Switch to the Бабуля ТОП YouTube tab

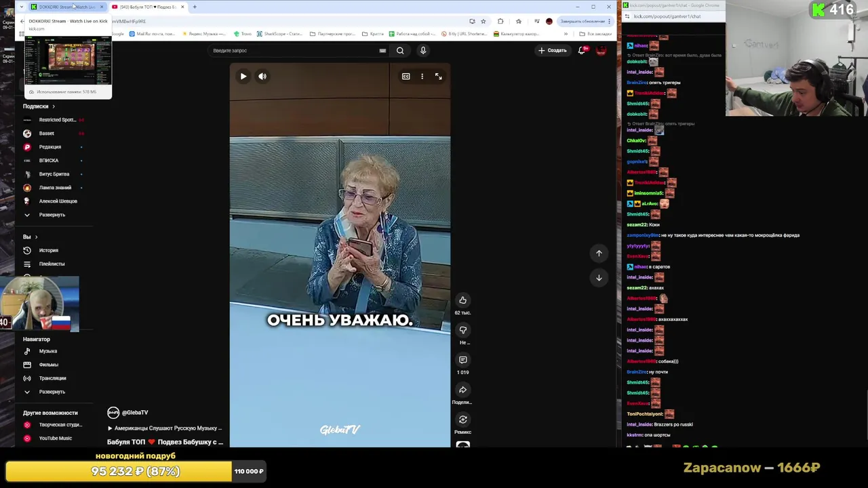(148, 7)
